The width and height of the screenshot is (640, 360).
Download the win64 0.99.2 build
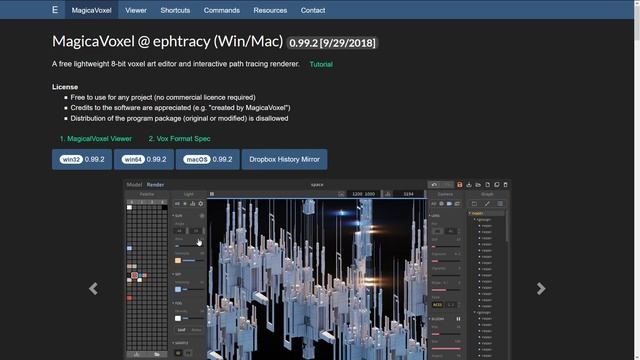pyautogui.click(x=144, y=159)
